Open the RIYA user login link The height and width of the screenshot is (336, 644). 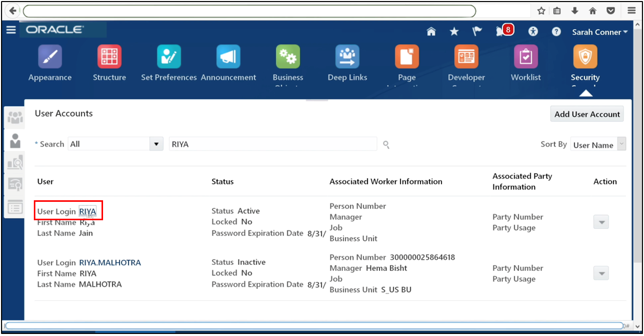point(87,211)
